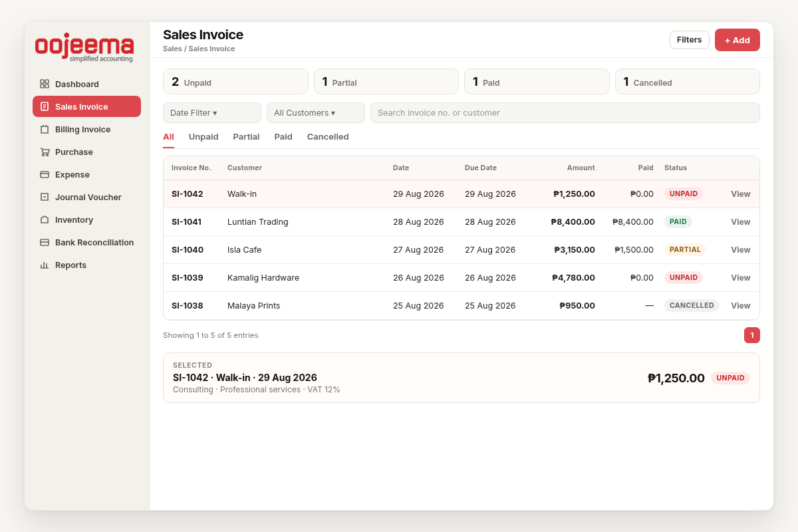Viewport: 798px width, 532px height.
Task: Switch to the Unpaid tab
Action: [x=203, y=137]
